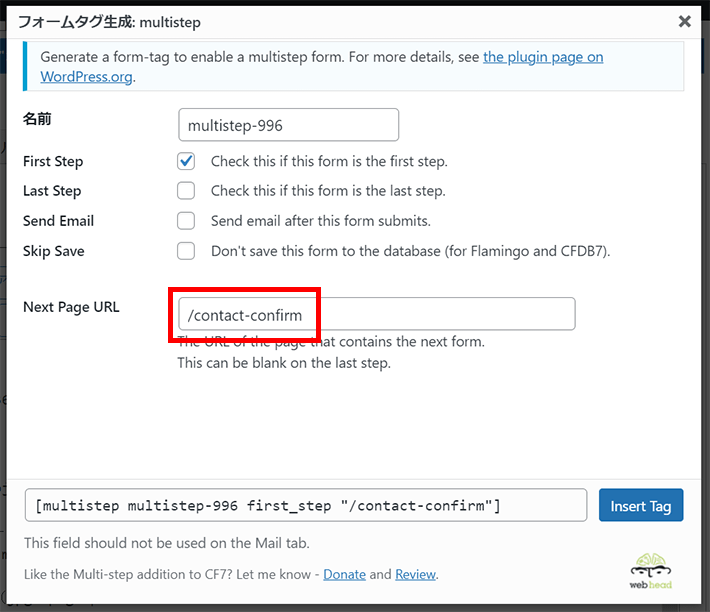Click the 'Next Page URL' label

coord(71,307)
